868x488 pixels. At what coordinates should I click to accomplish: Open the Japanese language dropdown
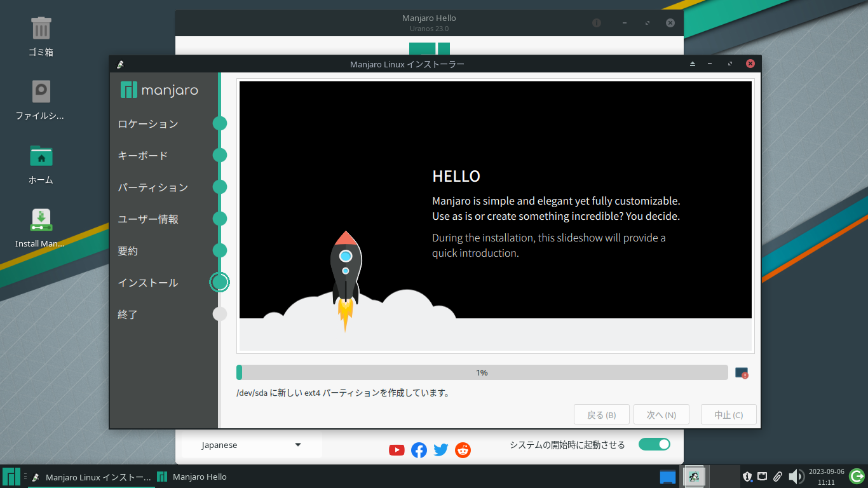click(x=252, y=445)
